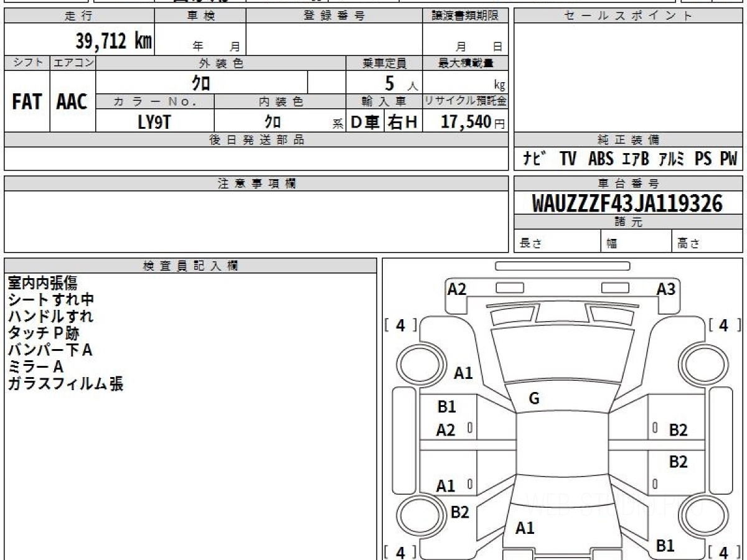The width and height of the screenshot is (747, 560).
Task: Select the ナビ equipment entry
Action: tap(535, 159)
